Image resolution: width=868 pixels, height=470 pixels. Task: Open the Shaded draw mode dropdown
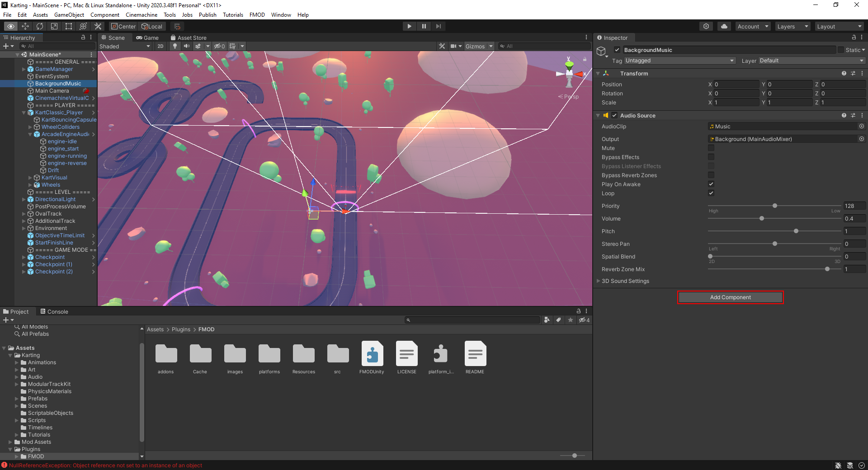tap(125, 46)
